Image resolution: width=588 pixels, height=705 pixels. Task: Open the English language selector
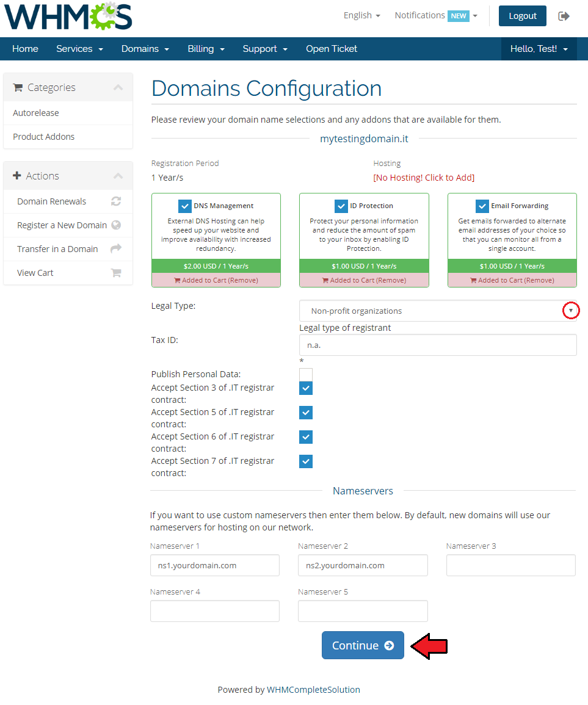(x=361, y=15)
